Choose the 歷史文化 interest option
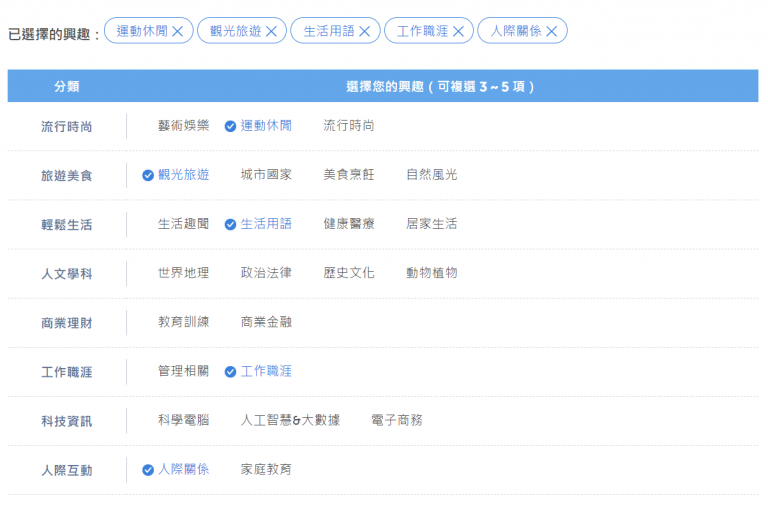 [349, 273]
